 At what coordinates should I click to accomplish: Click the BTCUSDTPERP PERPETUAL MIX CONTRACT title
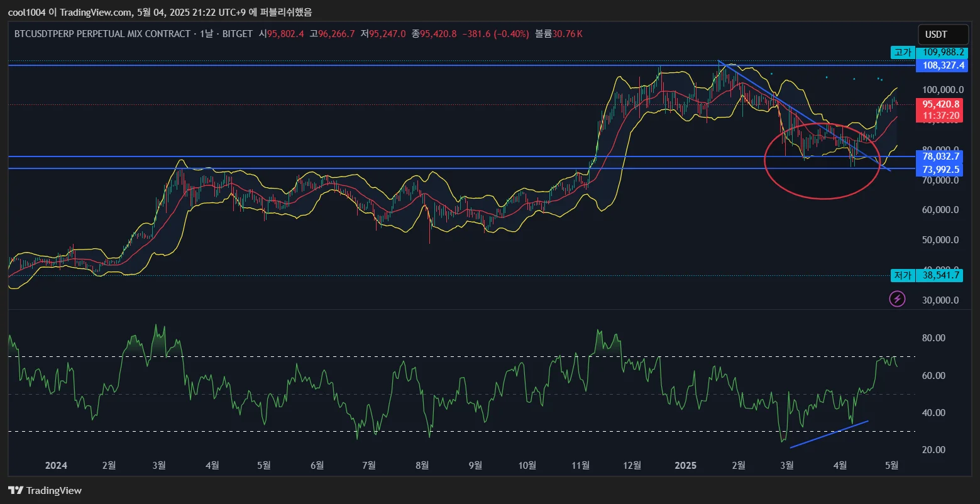[x=102, y=34]
